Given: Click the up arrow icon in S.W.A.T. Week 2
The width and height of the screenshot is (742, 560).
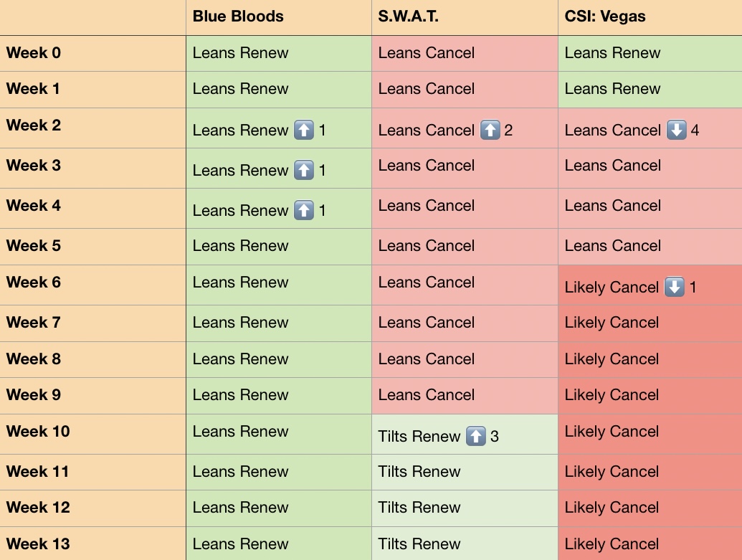Looking at the screenshot, I should tap(490, 130).
